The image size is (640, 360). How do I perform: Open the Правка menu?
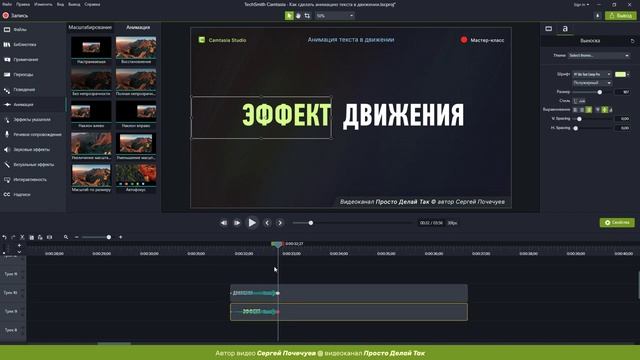tap(23, 4)
